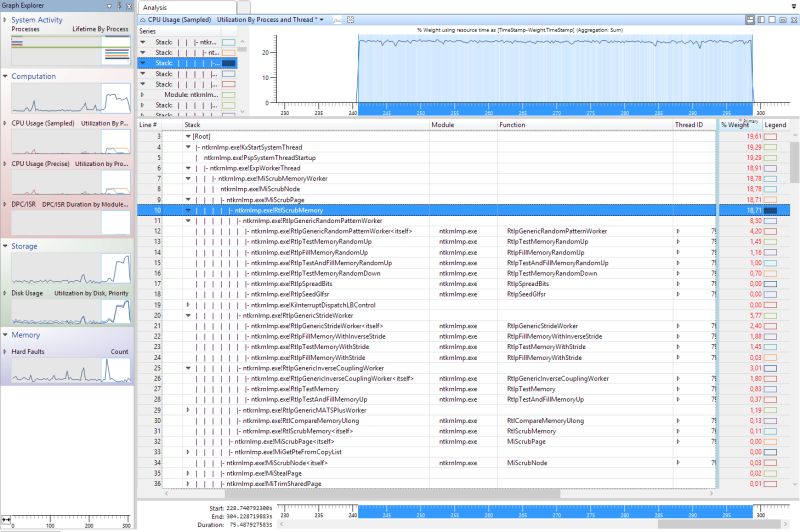Click legend swatch of highlighted RtlScrubMemory row
The image size is (800, 532).
point(770,210)
